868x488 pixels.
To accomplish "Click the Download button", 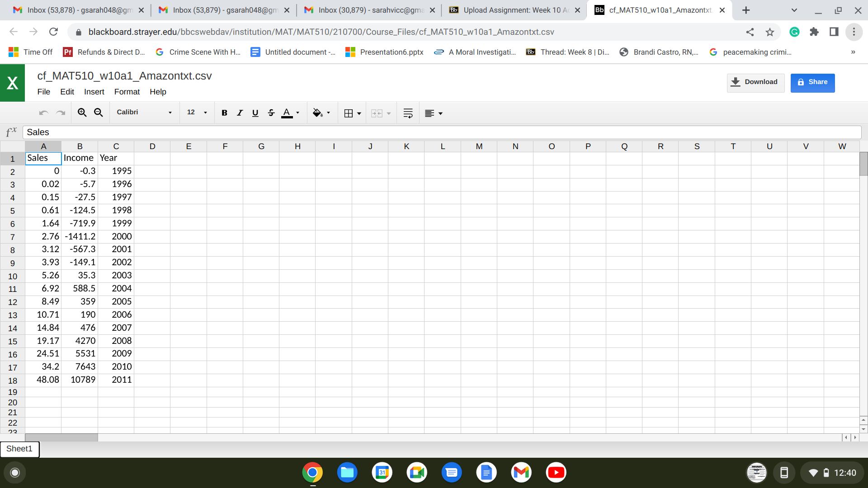I will click(755, 82).
